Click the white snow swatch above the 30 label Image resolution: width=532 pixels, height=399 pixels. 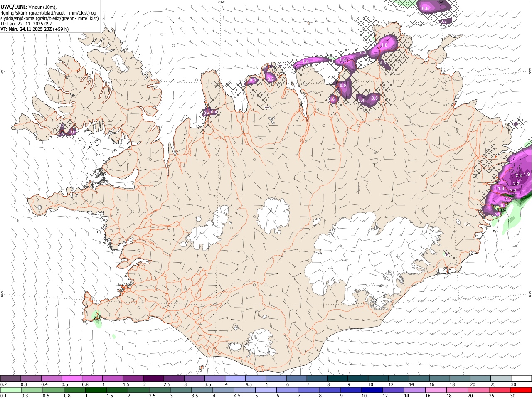[x=521, y=378]
